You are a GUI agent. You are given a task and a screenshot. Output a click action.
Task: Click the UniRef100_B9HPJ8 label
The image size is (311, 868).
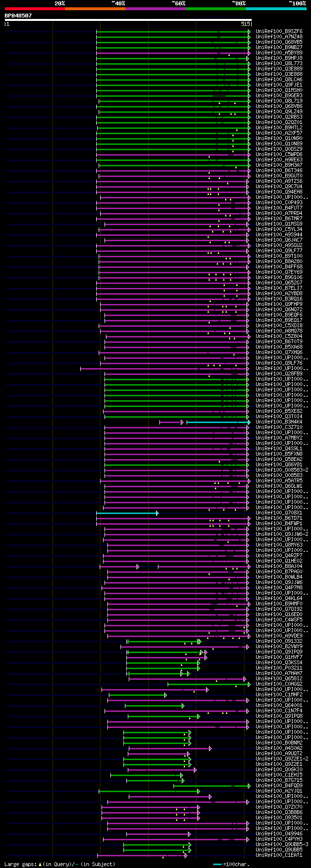279,58
